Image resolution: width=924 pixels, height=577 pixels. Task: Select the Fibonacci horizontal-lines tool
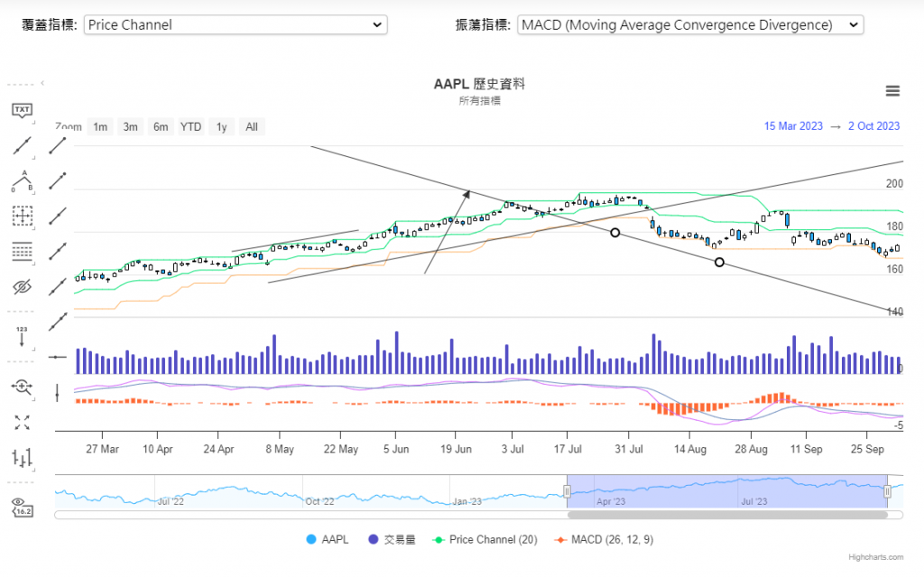pos(22,252)
